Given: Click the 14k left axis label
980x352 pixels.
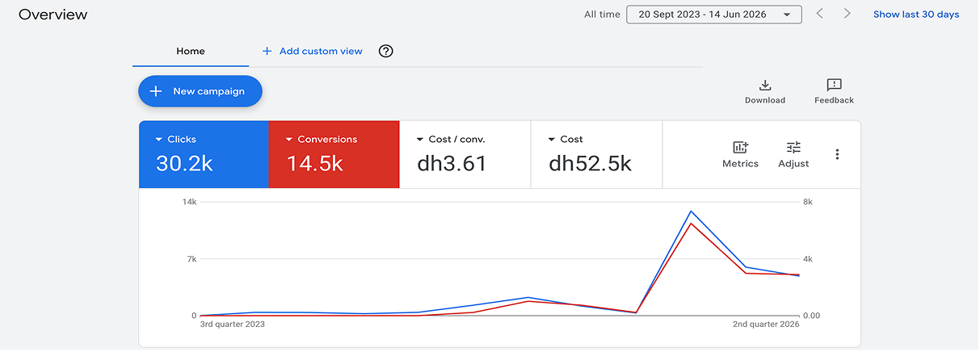Looking at the screenshot, I should click(x=189, y=202).
